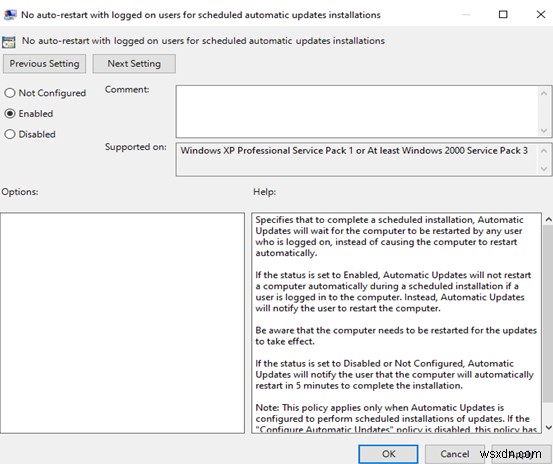Screen dimensions: 553x464
Task: Click the Comment box scroll down arrow
Action: point(543,130)
